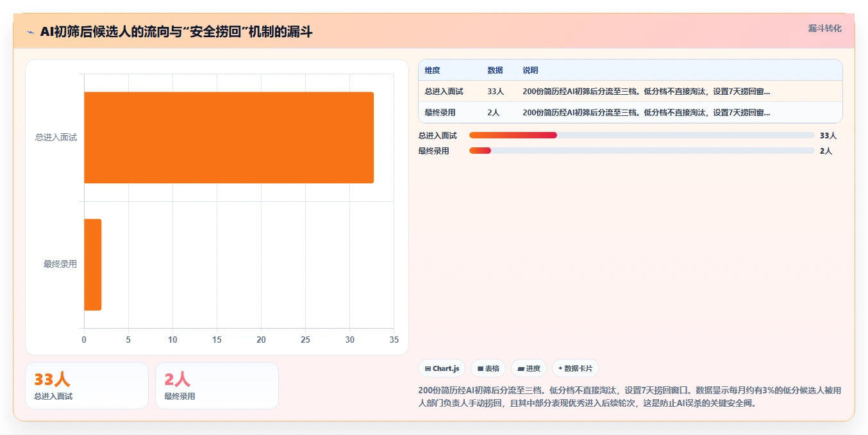Click the 2人 value beside the progress bar
The width and height of the screenshot is (868, 435).
point(826,151)
